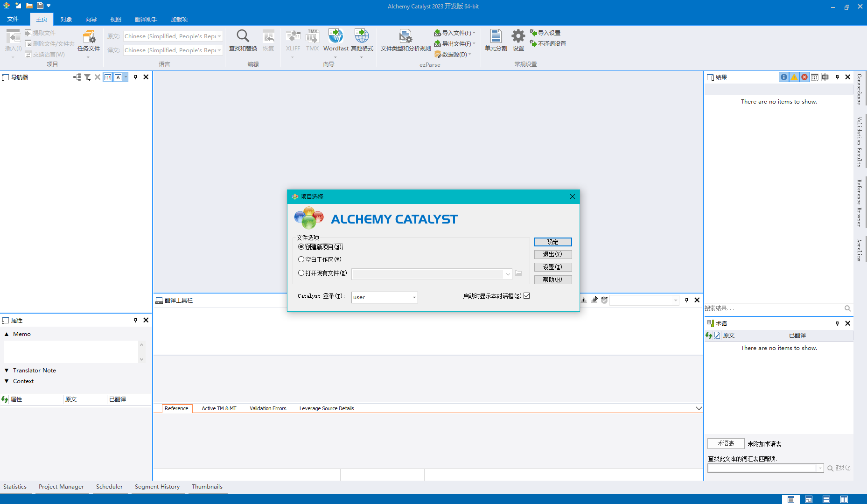Open the 文件 menu
Image resolution: width=867 pixels, height=504 pixels.
pos(13,19)
